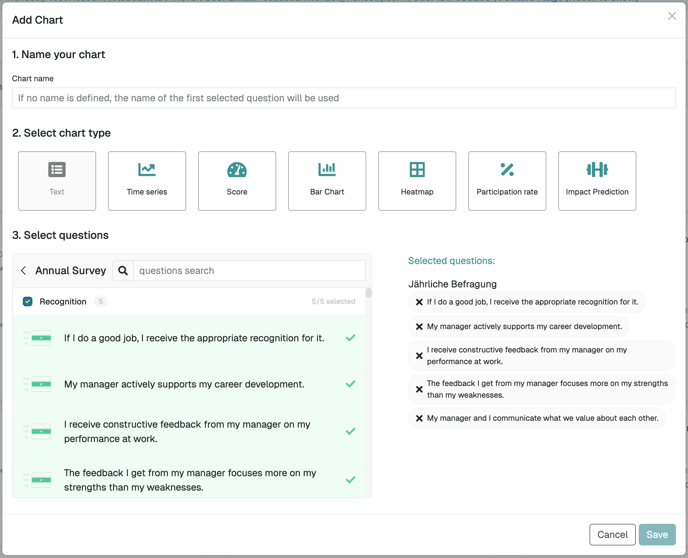Click the question list scrollbar

369,293
